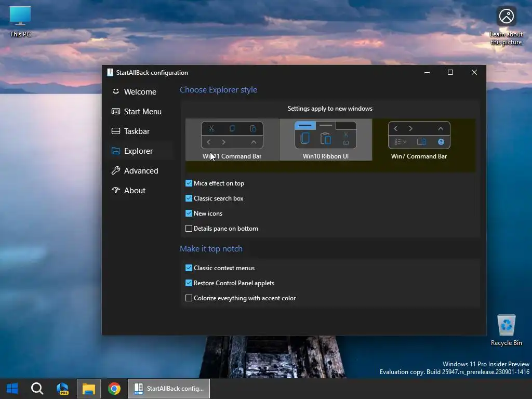This screenshot has width=532, height=399.
Task: Choose the Win7 Command Bar style
Action: pyautogui.click(x=419, y=140)
